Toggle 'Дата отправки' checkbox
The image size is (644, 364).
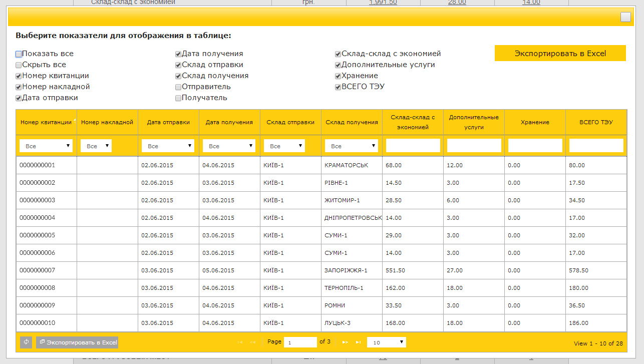pyautogui.click(x=19, y=98)
